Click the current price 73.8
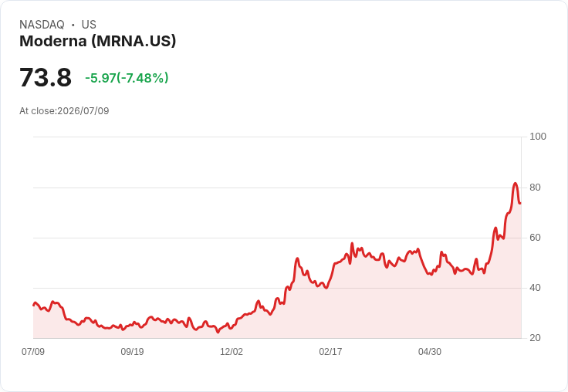 pos(46,77)
